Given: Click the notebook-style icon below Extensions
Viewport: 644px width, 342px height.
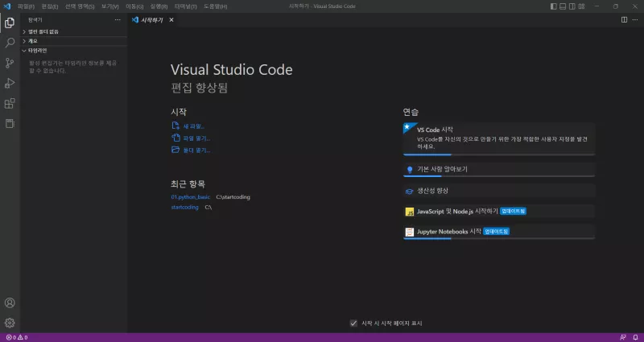Looking at the screenshot, I should [x=10, y=124].
